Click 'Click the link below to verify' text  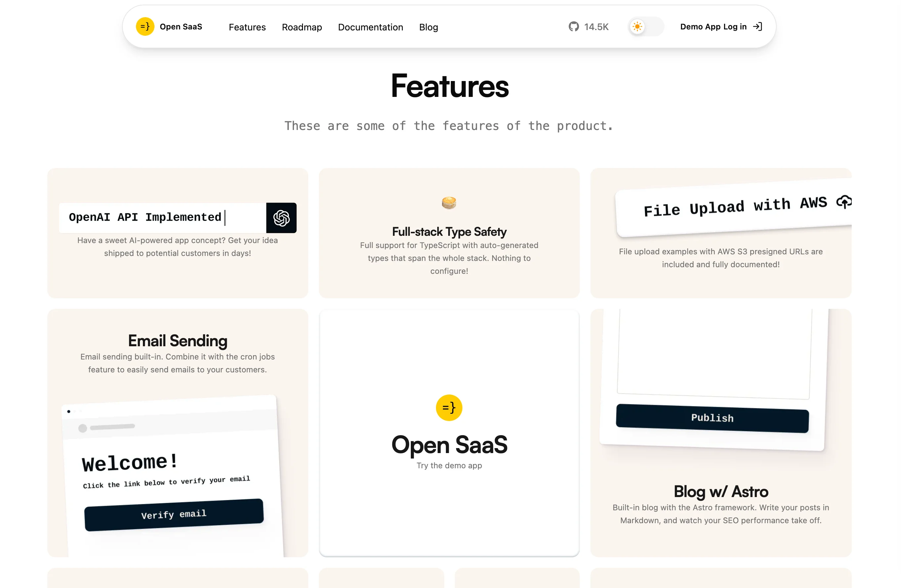[166, 482]
